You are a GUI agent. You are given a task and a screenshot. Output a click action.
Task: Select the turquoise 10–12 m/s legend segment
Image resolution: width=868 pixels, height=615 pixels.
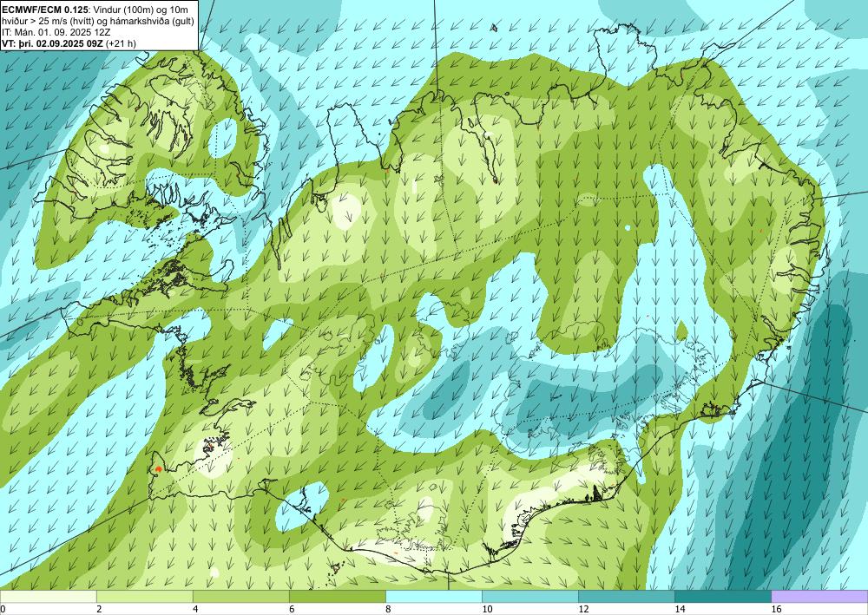tap(530, 596)
